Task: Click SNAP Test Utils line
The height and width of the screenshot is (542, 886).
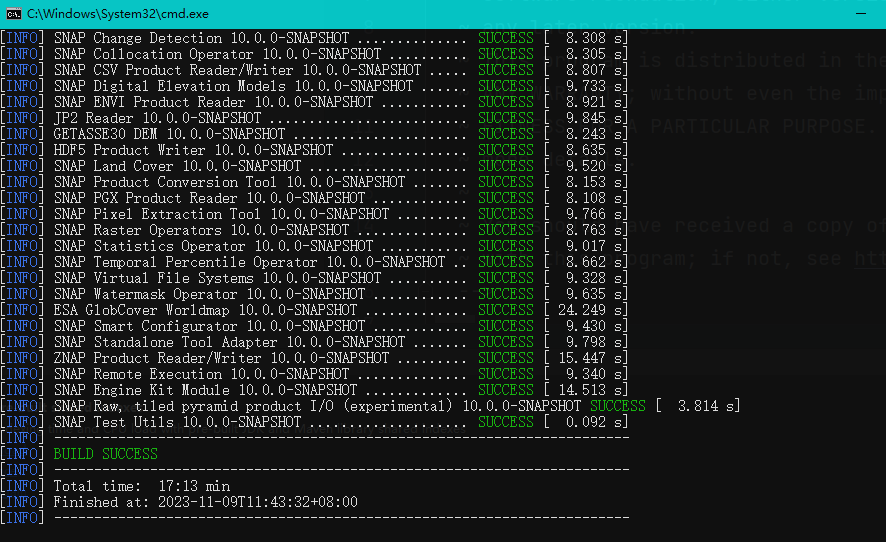Action: [314, 422]
